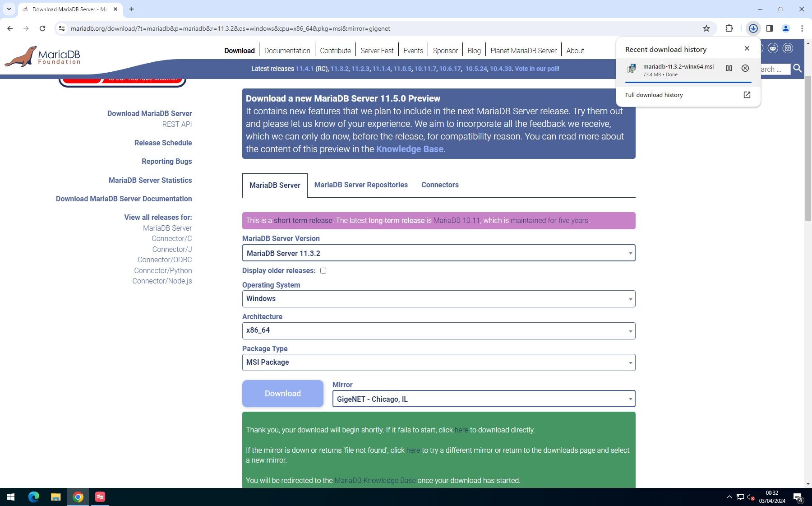Expand the tab search chevron
The image size is (812, 506).
pos(9,9)
